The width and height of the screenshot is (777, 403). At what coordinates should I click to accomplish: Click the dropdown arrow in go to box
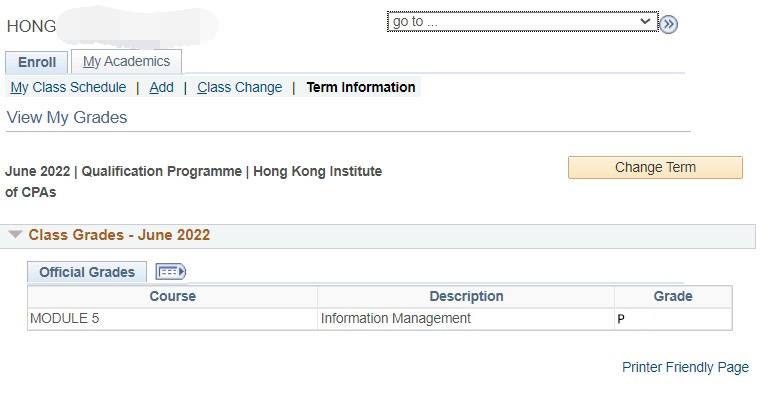pos(645,21)
